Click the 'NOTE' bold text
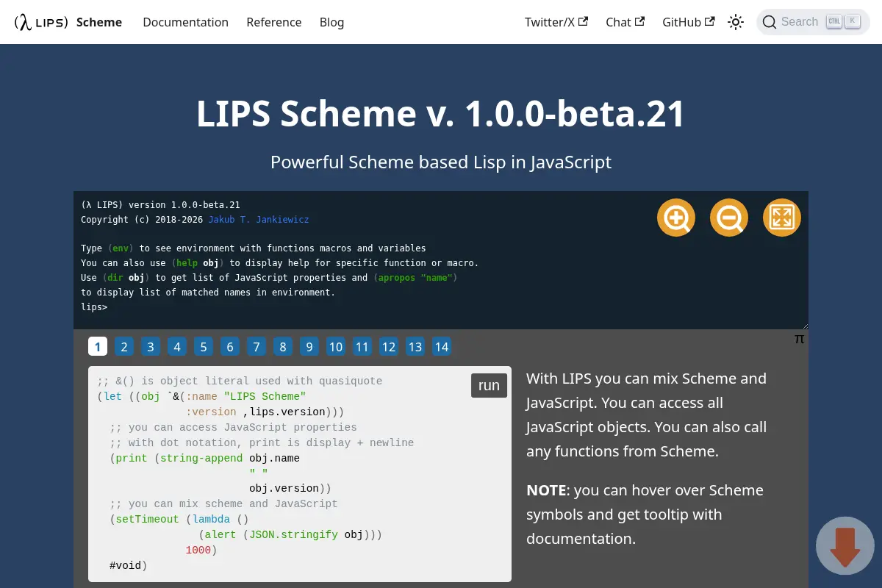The width and height of the screenshot is (882, 588). (546, 490)
